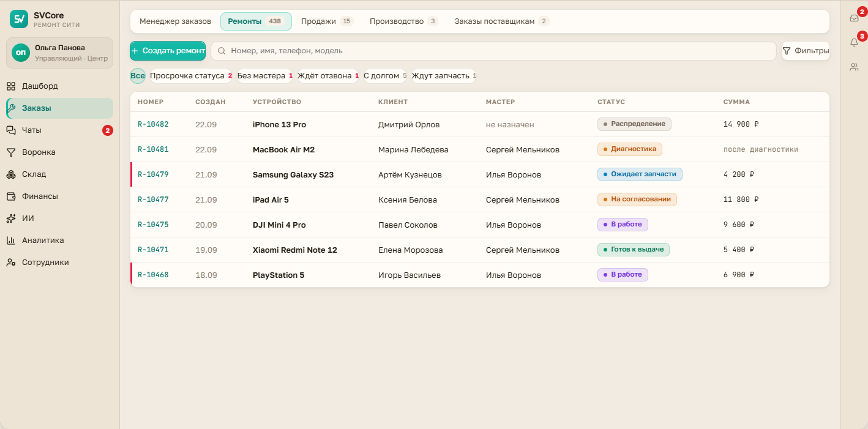Switch to Менеджер заказов tab
The image size is (868, 429).
tap(175, 21)
